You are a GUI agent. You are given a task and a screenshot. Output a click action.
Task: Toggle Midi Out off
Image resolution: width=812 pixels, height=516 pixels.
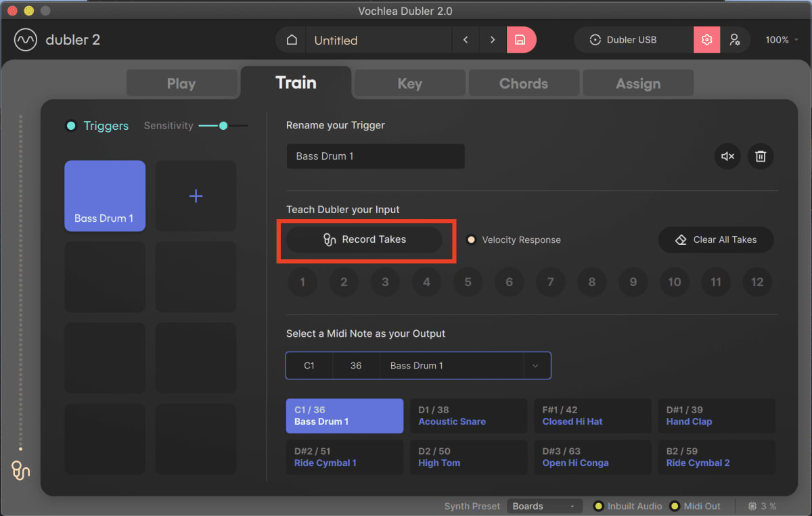pos(675,505)
